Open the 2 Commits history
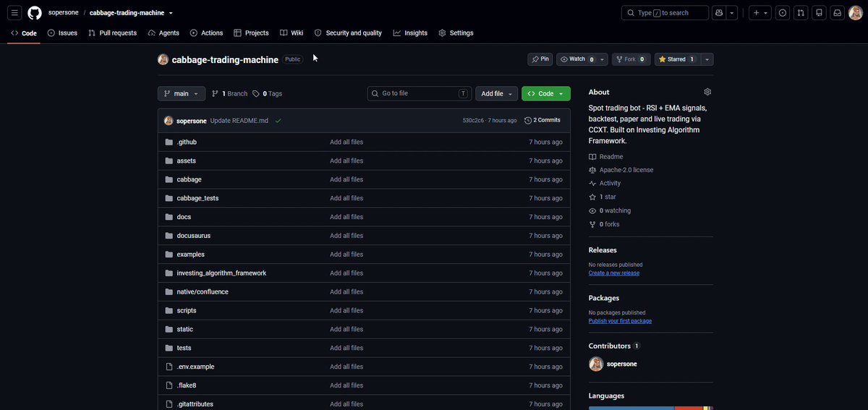Viewport: 868px width, 410px height. [542, 121]
